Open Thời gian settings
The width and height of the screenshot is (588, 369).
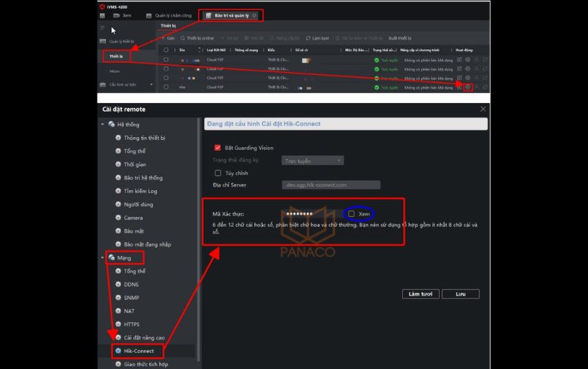point(131,164)
